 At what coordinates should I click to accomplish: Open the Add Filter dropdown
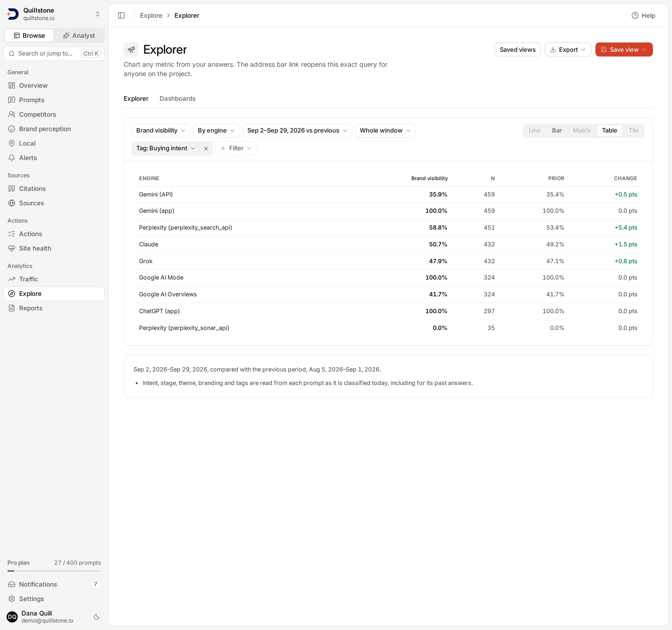coord(236,149)
